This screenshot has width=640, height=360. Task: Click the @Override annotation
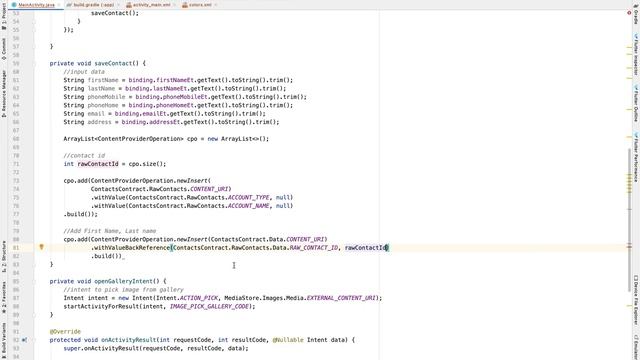[65, 331]
